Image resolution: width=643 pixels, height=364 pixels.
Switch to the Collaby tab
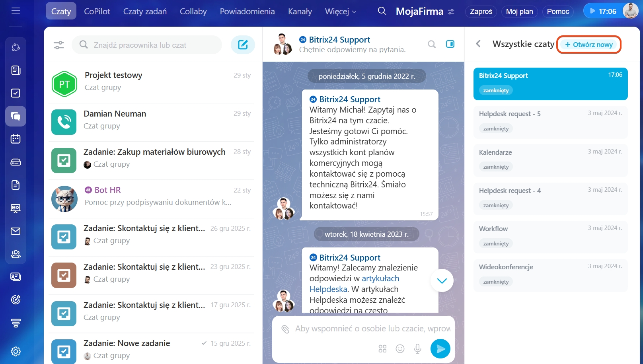click(x=193, y=11)
